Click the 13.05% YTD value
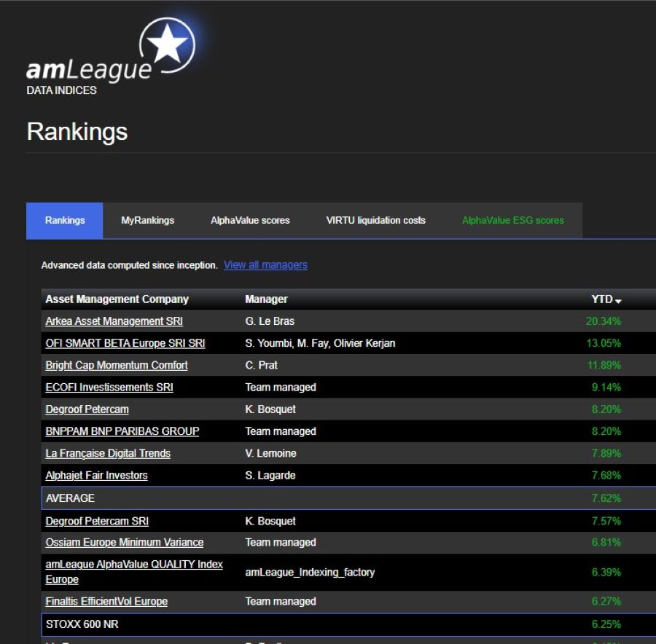The width and height of the screenshot is (656, 644). [x=604, y=343]
